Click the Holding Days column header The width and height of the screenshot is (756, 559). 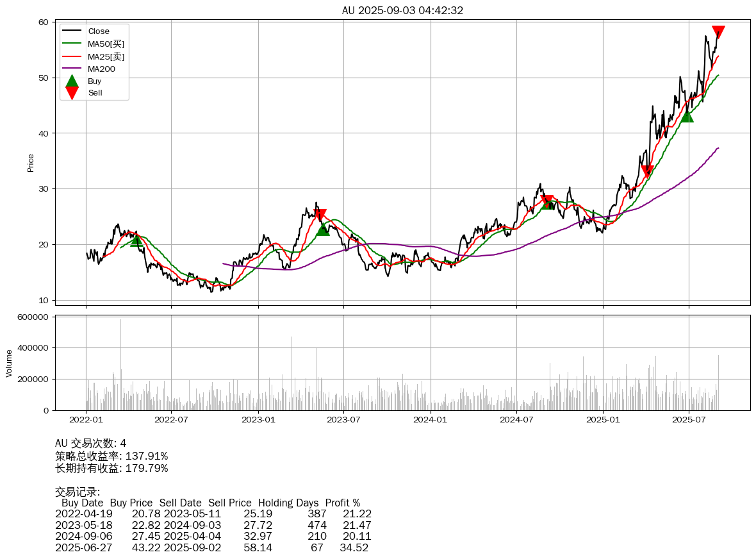pyautogui.click(x=289, y=503)
